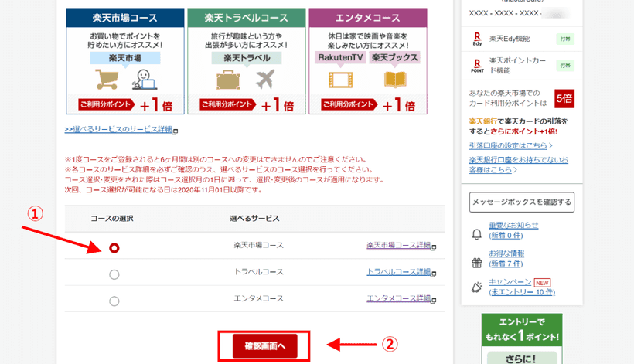Click the エンタメコース card header

(x=368, y=18)
